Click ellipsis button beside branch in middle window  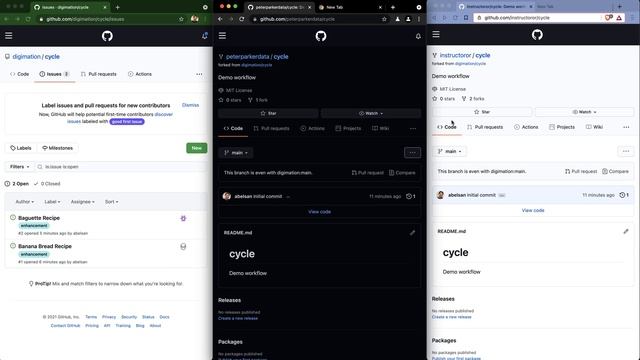tap(412, 153)
